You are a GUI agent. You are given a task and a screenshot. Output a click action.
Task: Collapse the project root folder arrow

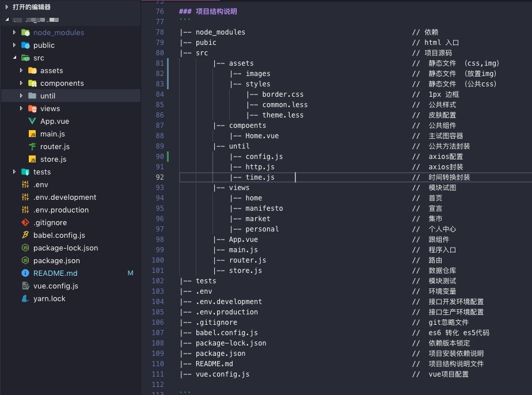click(x=7, y=20)
